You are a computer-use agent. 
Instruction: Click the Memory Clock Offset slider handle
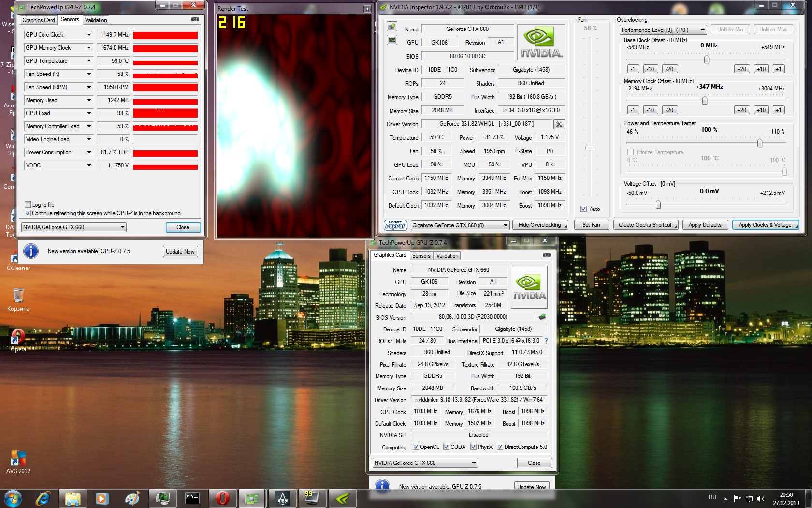705,101
